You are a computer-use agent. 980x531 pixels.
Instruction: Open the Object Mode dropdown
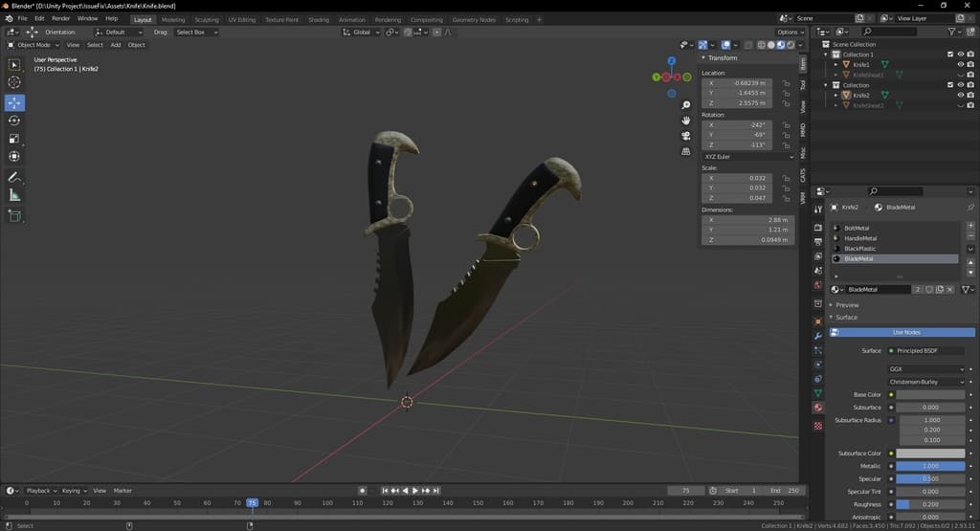click(33, 45)
